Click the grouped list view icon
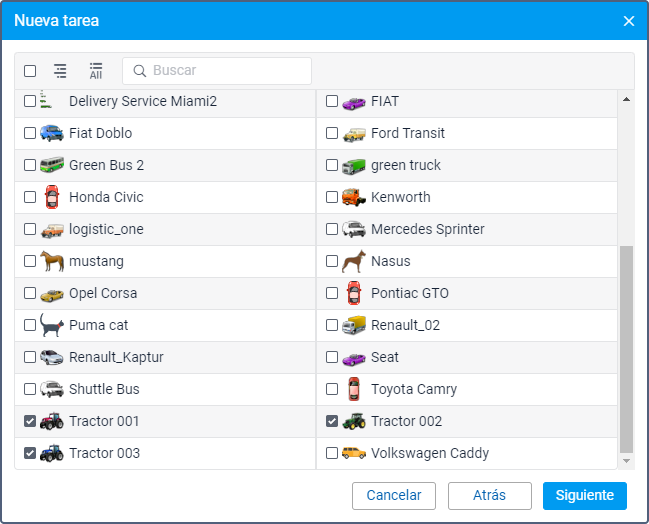The width and height of the screenshot is (649, 524). [60, 71]
